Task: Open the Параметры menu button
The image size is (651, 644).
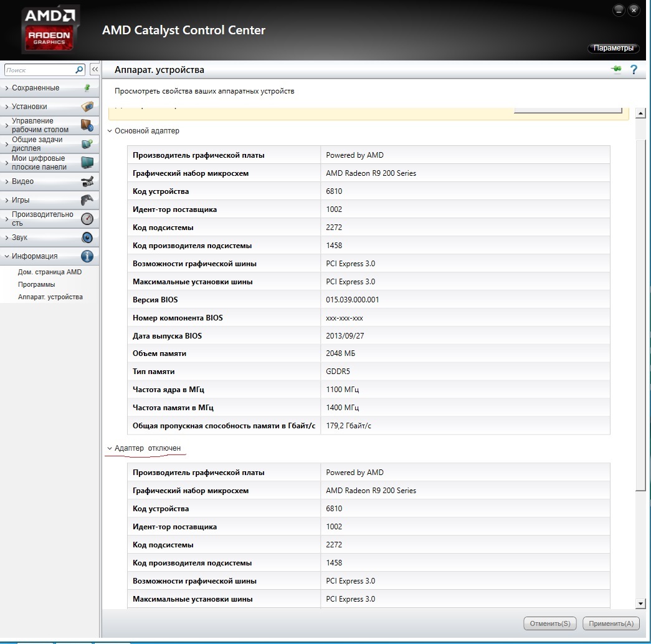Action: click(613, 48)
